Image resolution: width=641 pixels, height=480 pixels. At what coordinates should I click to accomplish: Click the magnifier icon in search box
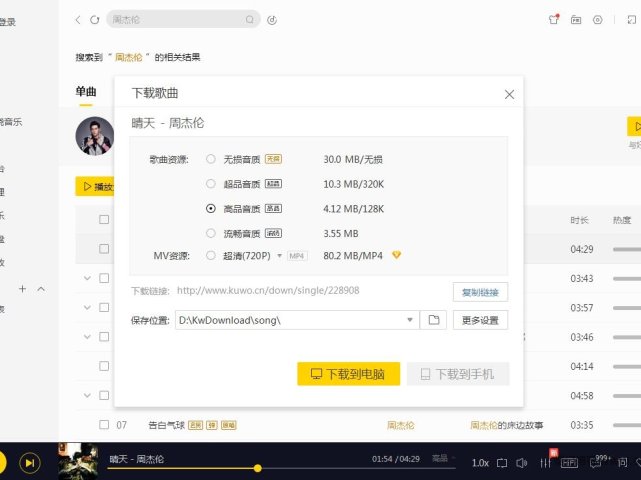coord(249,20)
